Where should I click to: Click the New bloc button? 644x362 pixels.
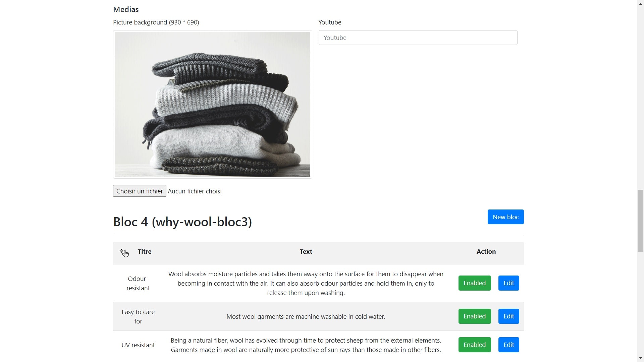point(505,217)
